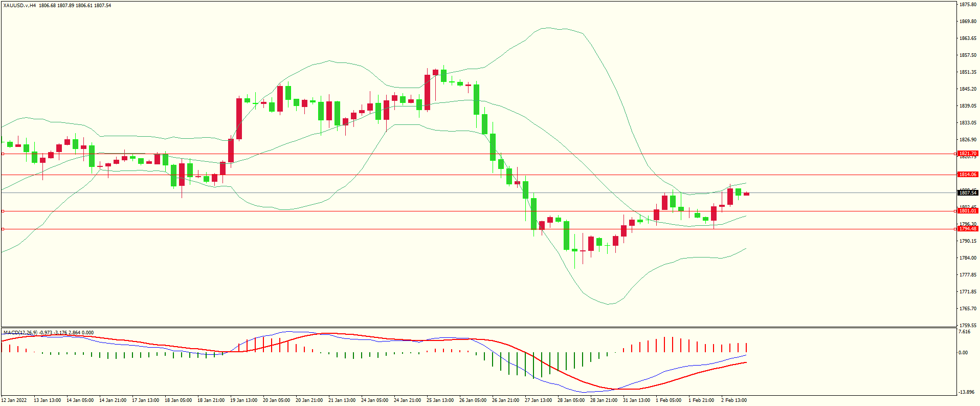Select left handle of 1794.48 horizontal line
980x406 pixels.
tap(3, 229)
